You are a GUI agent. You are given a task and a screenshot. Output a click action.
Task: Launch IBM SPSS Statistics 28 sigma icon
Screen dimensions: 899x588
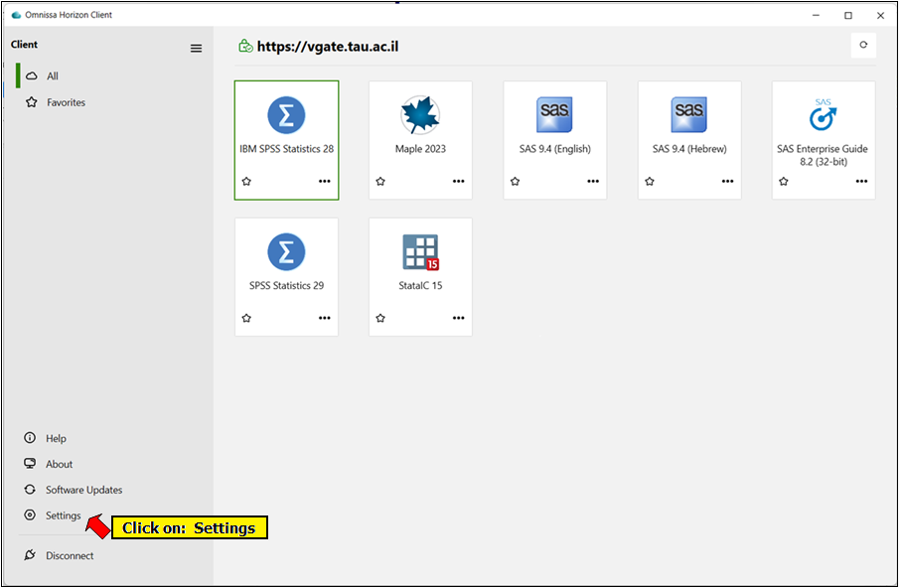[286, 114]
